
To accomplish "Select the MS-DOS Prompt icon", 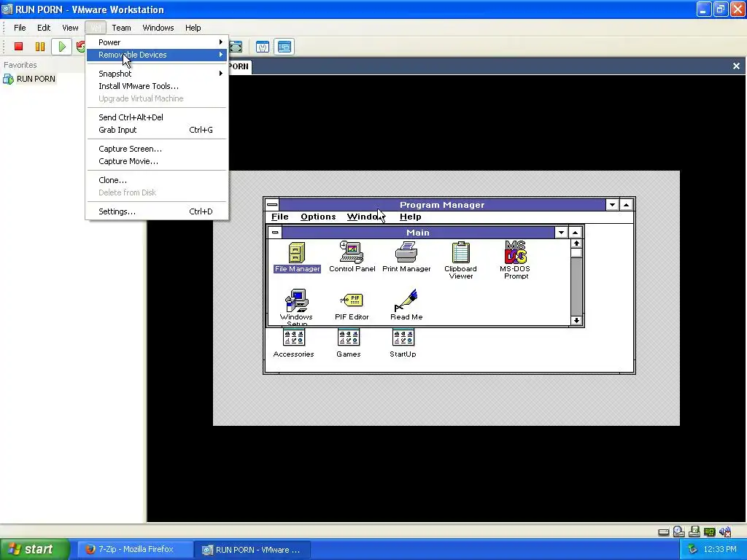I will pyautogui.click(x=516, y=260).
